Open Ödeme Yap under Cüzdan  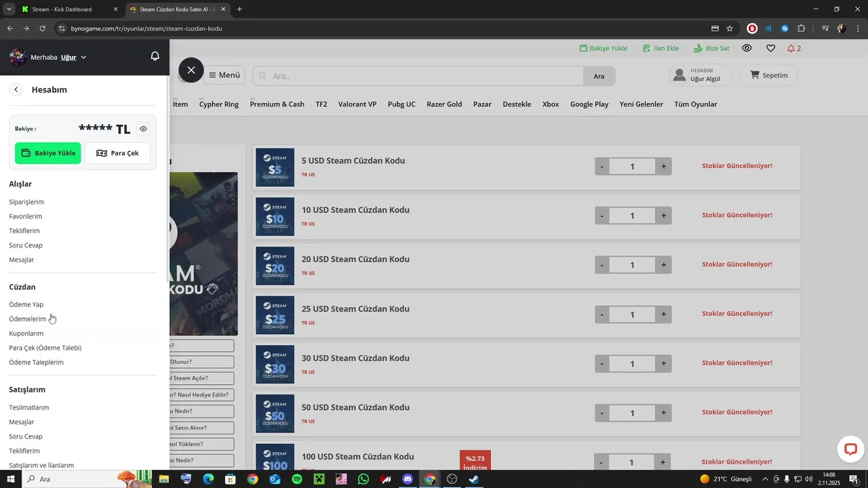(26, 304)
